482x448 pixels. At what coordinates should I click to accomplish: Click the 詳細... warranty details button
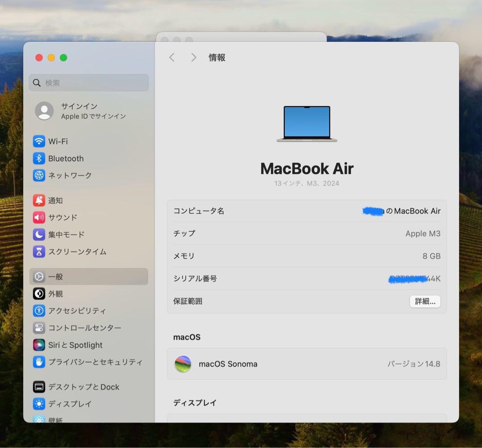click(425, 301)
